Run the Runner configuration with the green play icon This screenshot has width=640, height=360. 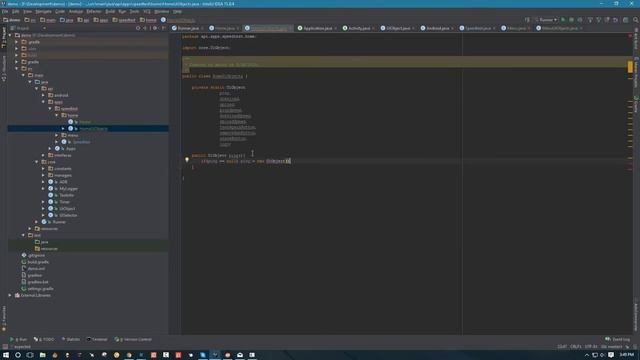pos(563,20)
